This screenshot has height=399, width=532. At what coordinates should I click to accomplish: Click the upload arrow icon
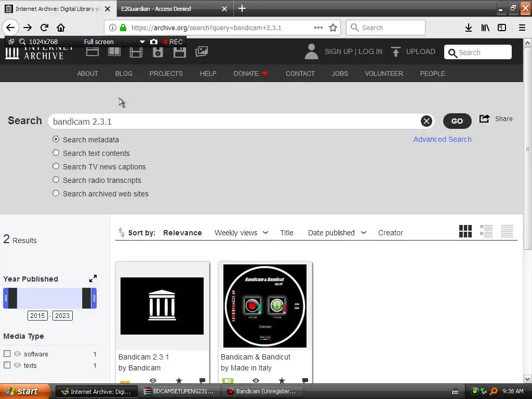coord(395,51)
